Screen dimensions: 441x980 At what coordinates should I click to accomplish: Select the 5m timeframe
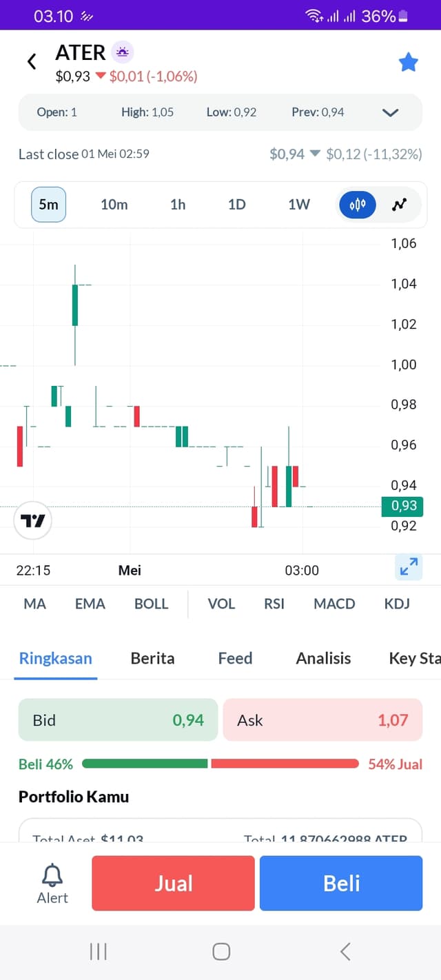click(x=48, y=205)
